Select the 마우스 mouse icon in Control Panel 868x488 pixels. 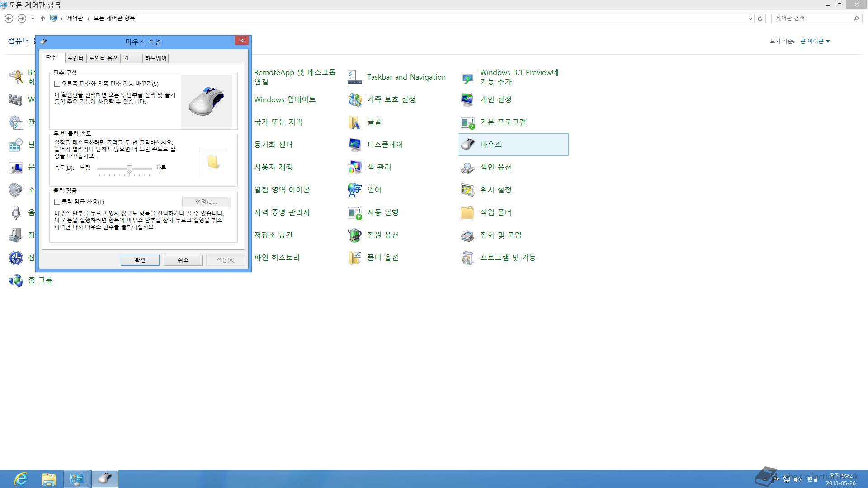point(467,145)
